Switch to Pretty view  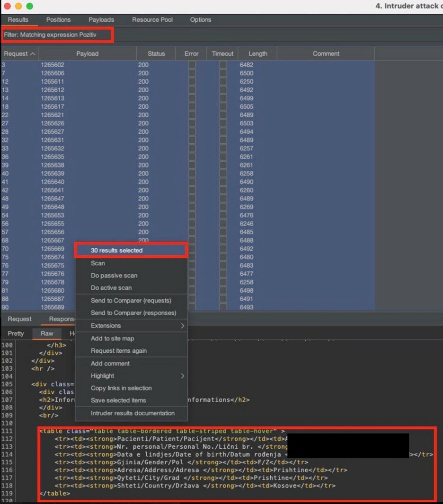pos(16,333)
